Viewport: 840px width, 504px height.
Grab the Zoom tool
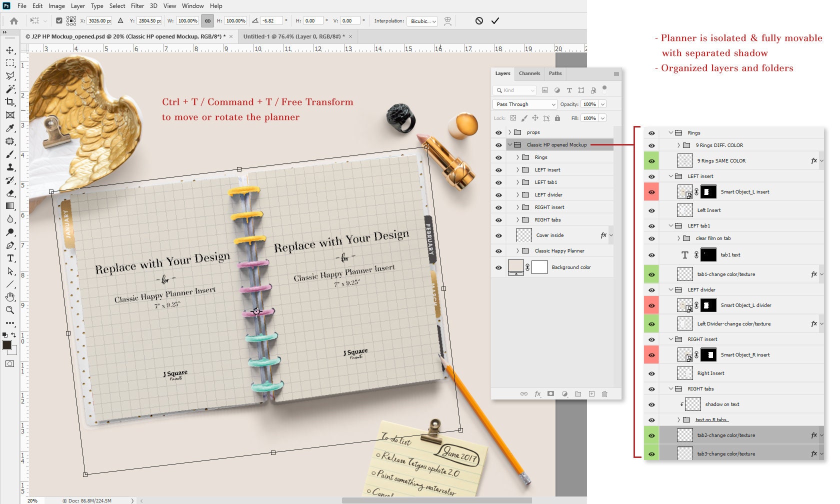[10, 309]
